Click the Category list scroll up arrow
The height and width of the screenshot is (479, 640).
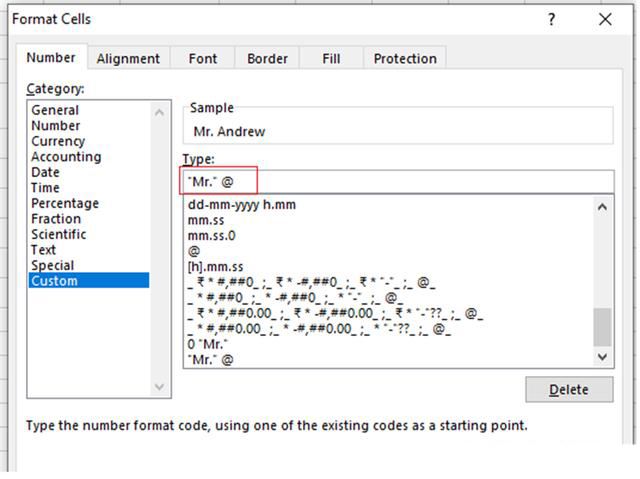click(x=160, y=112)
